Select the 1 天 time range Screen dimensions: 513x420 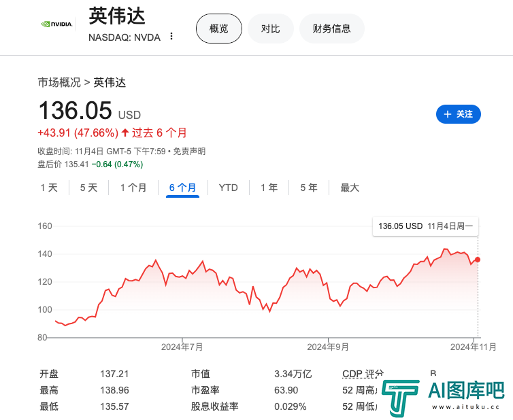(x=49, y=188)
